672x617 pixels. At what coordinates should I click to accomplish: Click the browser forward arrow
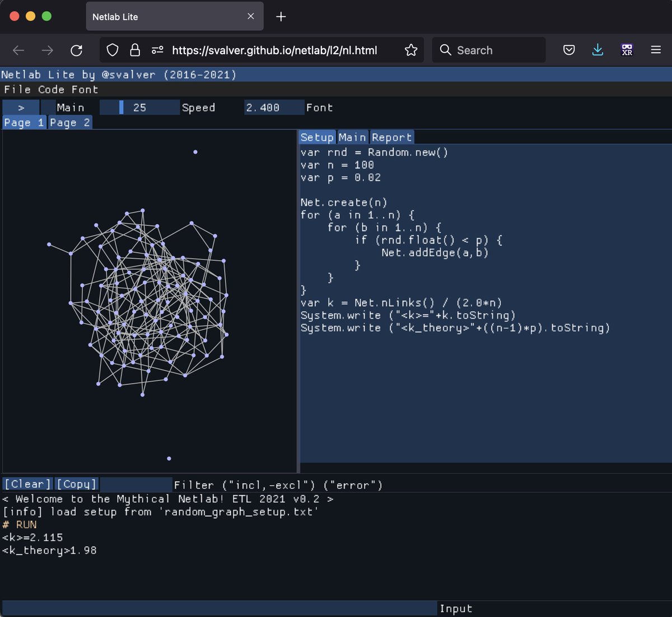tap(48, 50)
